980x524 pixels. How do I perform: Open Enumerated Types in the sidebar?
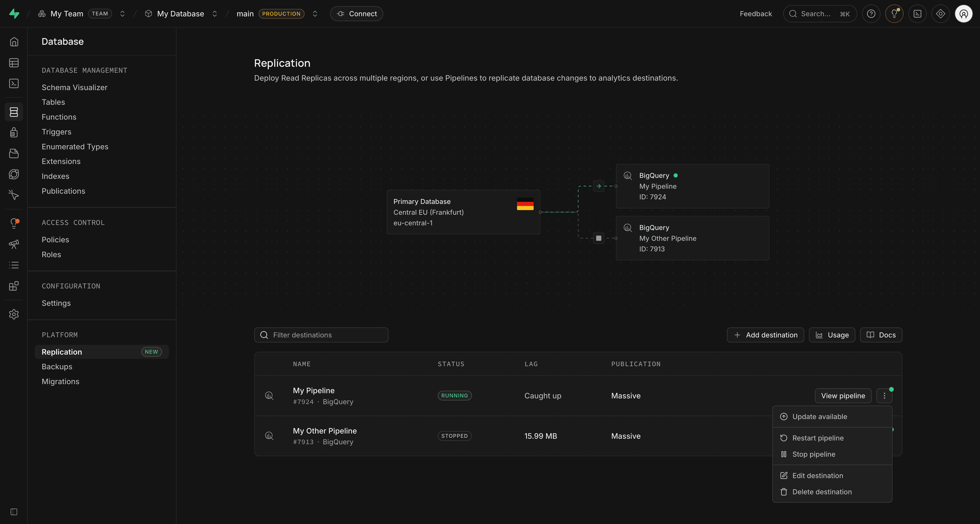(x=75, y=147)
